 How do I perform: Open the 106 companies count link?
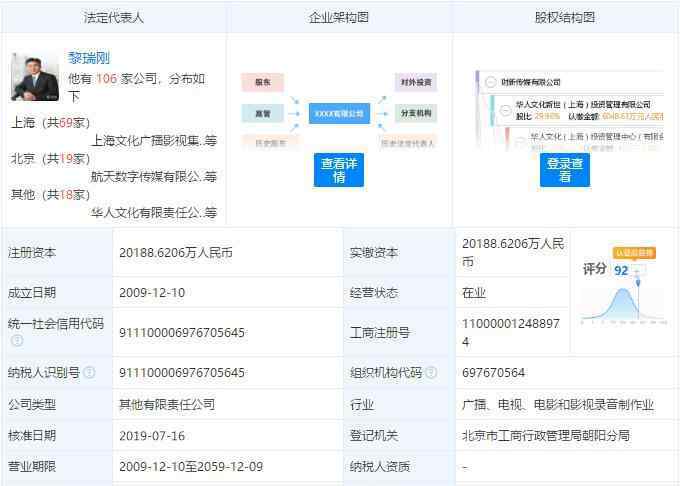click(x=108, y=77)
